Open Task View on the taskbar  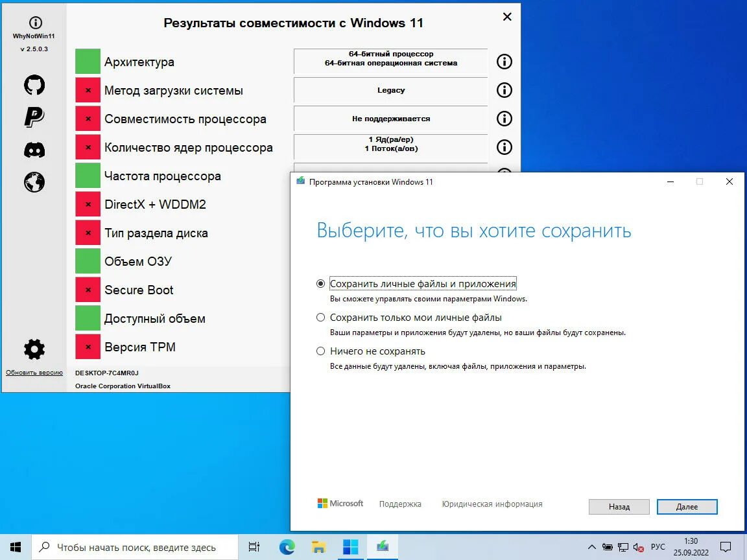[x=254, y=547]
